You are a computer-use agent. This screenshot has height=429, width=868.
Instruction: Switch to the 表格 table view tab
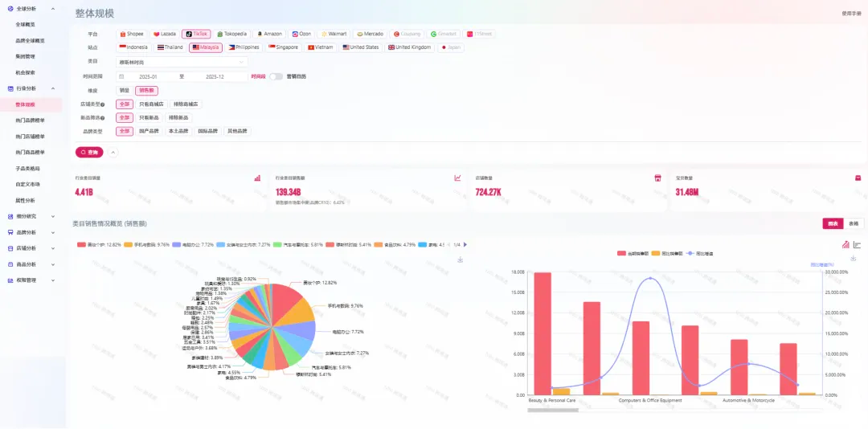pos(854,223)
